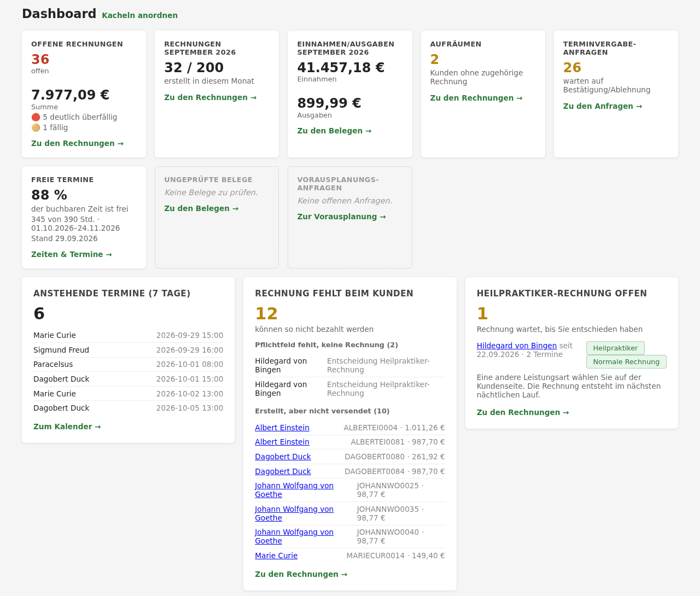Click the Terminvergabe-Anfragen count 26
The image size is (700, 596).
coord(572,68)
